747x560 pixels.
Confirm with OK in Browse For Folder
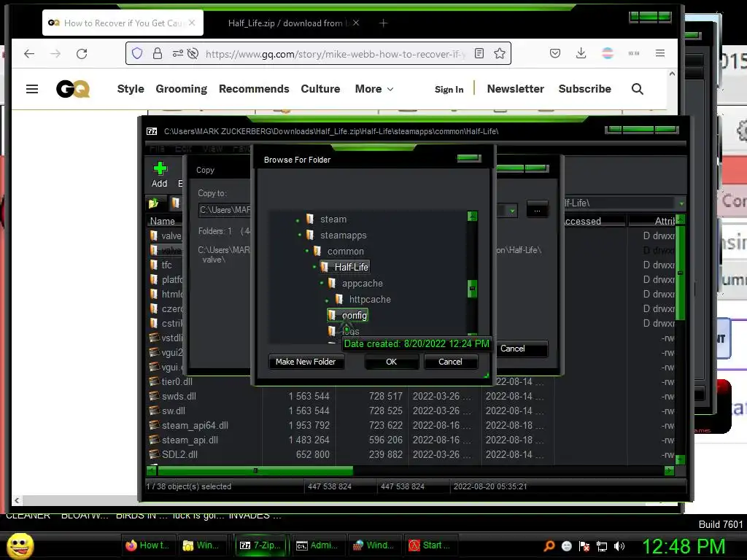coord(391,362)
